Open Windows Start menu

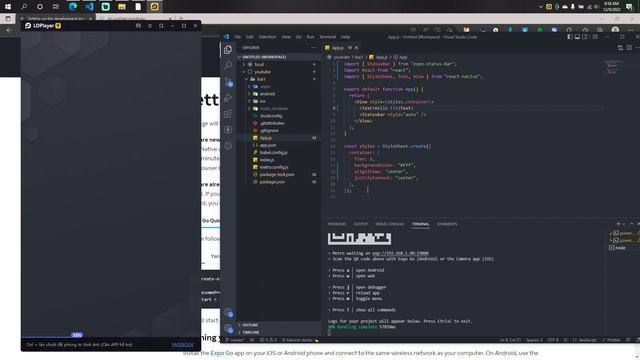pos(8,7)
